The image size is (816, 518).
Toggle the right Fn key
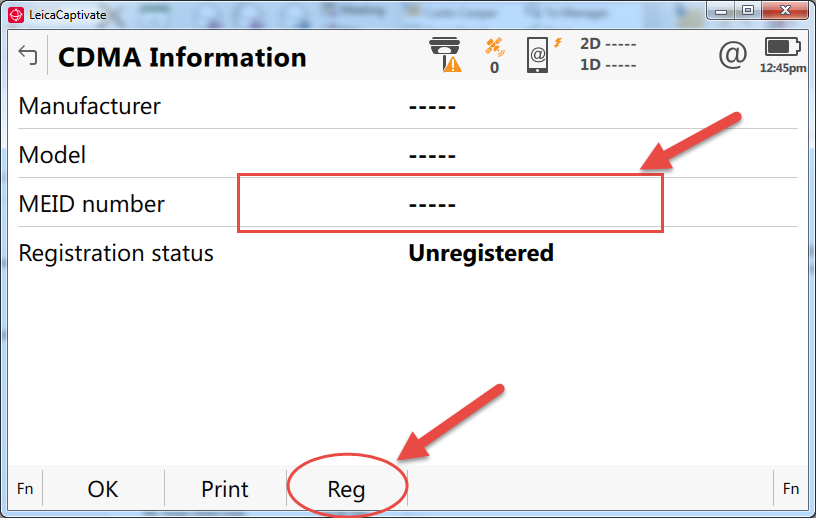[x=791, y=489]
